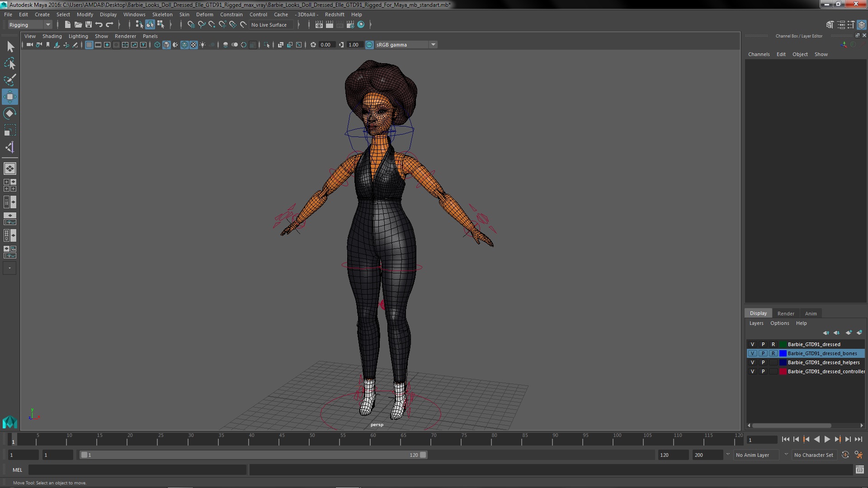
Task: Create new empty display layer
Action: coord(849,333)
